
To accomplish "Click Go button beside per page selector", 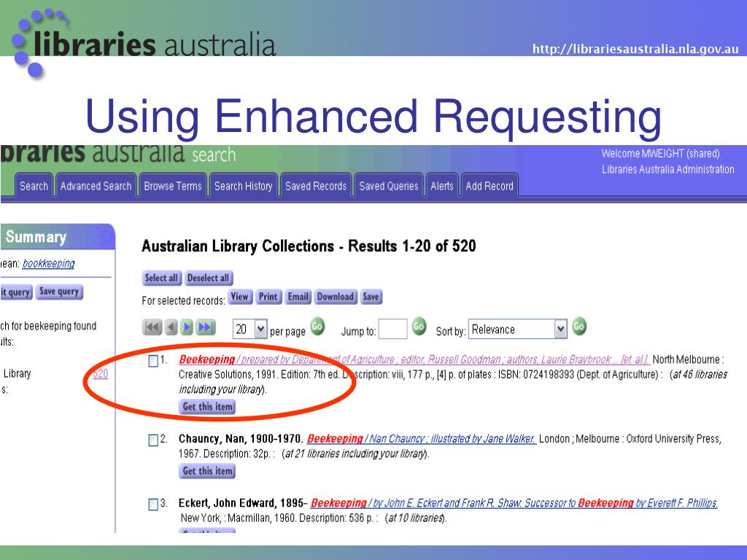I will click(317, 327).
